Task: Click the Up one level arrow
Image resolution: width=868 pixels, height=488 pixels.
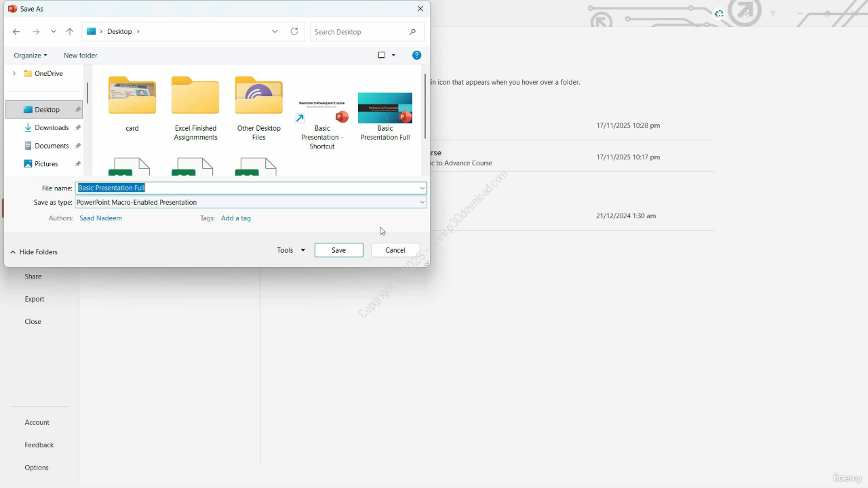Action: coord(70,32)
